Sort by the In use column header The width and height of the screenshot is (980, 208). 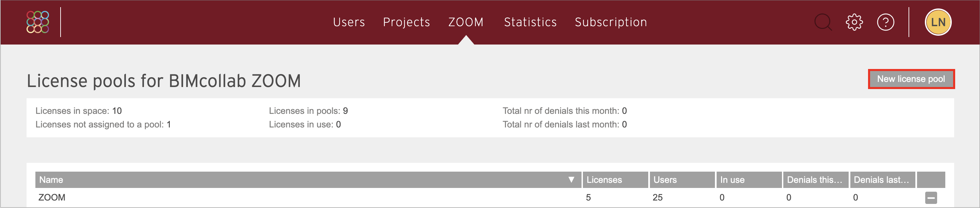[749, 180]
